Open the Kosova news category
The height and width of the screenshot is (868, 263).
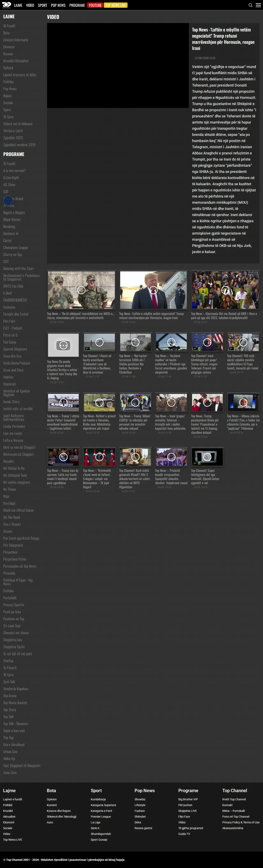click(x=8, y=54)
